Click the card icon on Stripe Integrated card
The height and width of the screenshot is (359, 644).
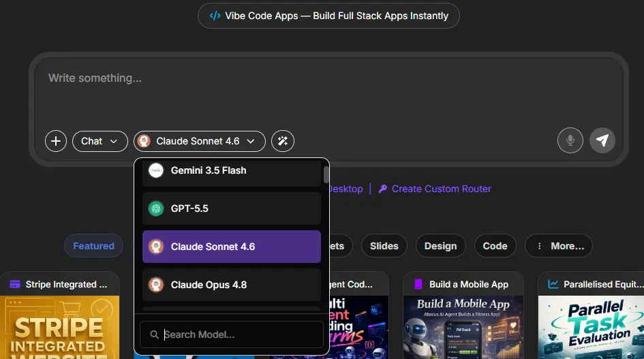(x=15, y=284)
